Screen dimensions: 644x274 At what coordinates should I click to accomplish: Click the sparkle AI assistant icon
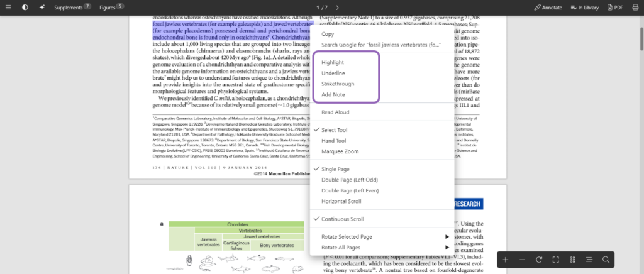42,8
